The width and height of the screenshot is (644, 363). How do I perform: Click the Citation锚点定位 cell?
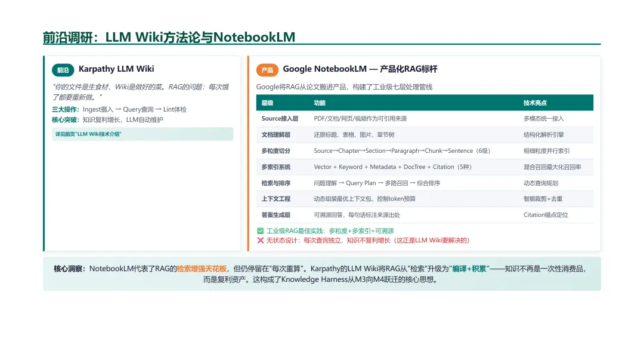click(x=546, y=215)
